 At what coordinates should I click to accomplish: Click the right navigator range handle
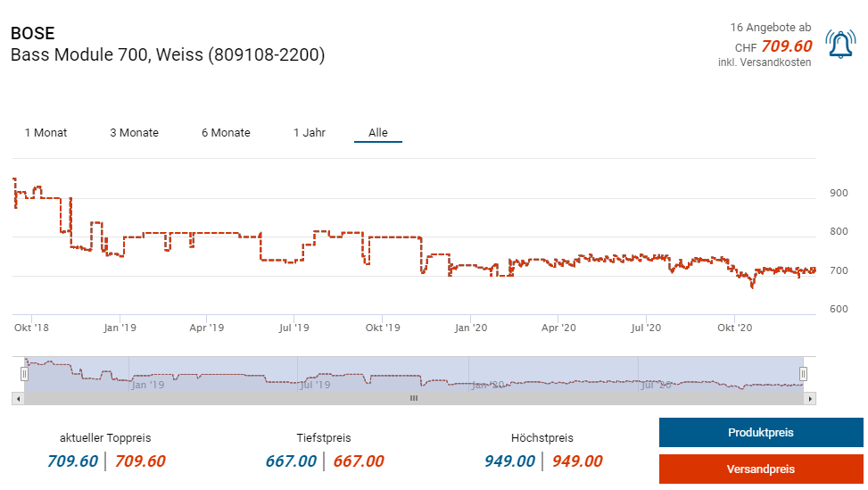click(803, 374)
